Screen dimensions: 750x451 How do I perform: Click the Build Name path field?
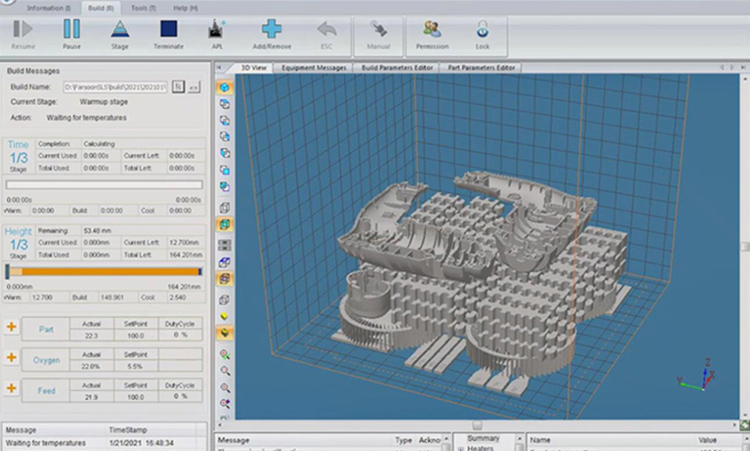pos(115,87)
